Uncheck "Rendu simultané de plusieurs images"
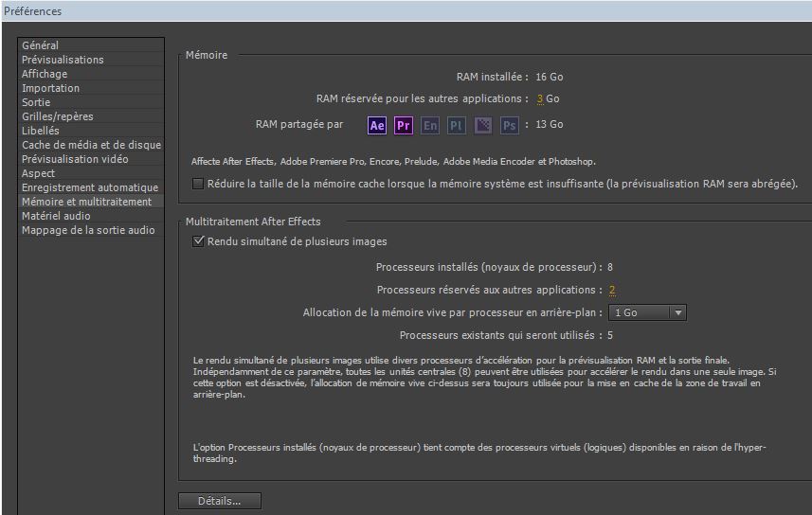The image size is (812, 515). pyautogui.click(x=198, y=241)
